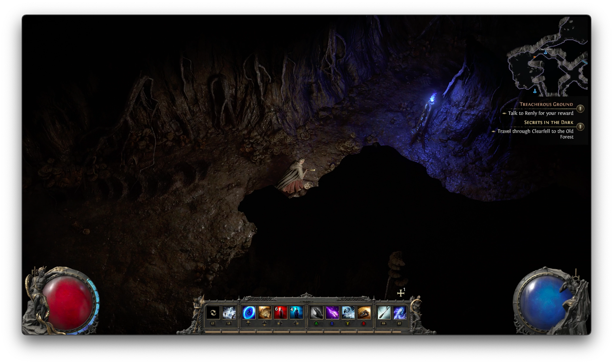Activate the grey hand skill on A
Image resolution: width=613 pixels, height=364 pixels.
(x=316, y=313)
